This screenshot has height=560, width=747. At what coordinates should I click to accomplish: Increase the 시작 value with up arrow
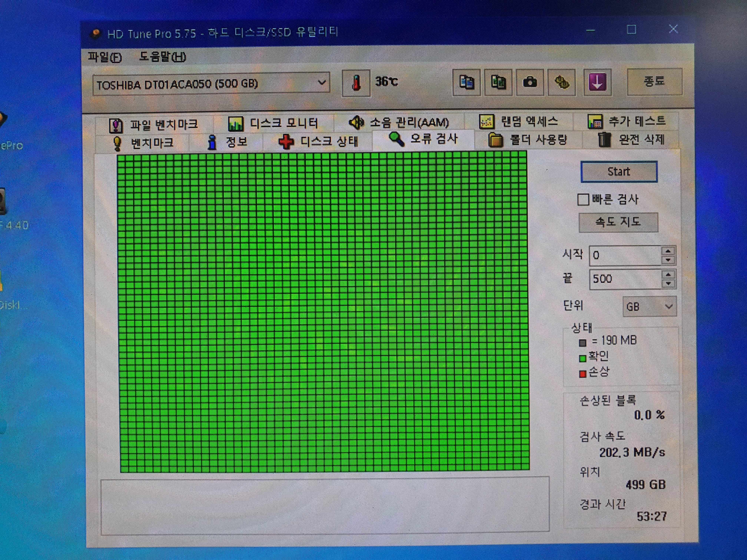(668, 251)
